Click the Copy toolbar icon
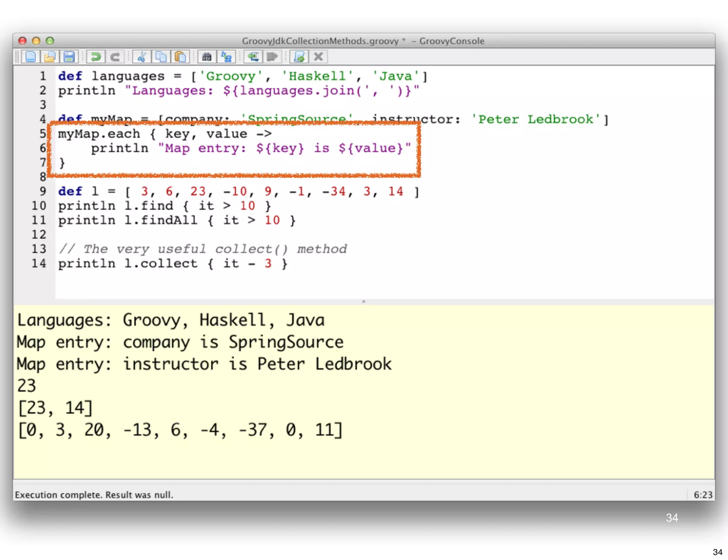The image size is (728, 560). pyautogui.click(x=161, y=57)
